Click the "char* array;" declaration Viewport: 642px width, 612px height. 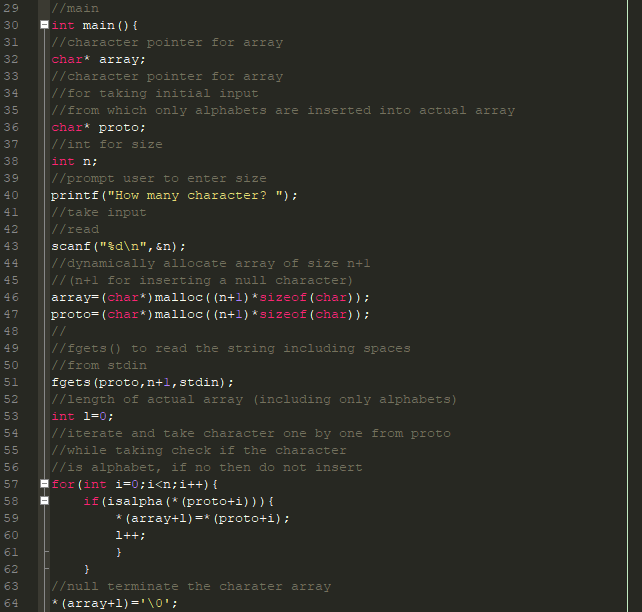[x=98, y=59]
